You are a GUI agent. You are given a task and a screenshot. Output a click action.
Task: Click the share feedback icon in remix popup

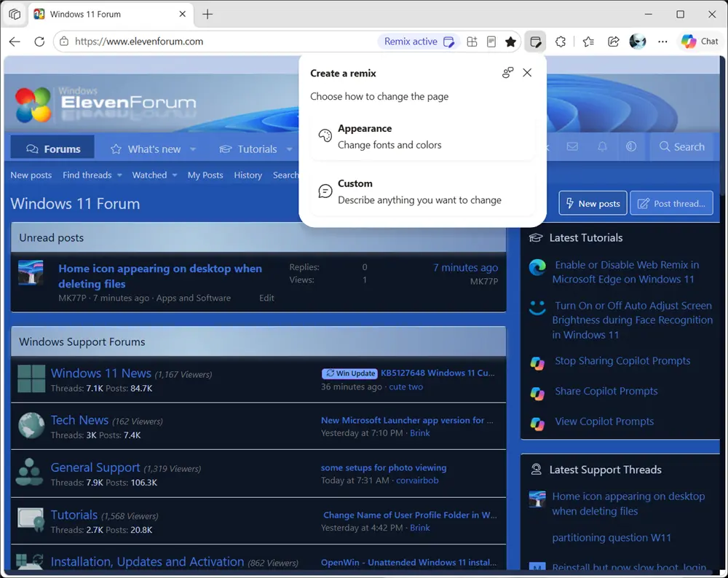pyautogui.click(x=507, y=73)
